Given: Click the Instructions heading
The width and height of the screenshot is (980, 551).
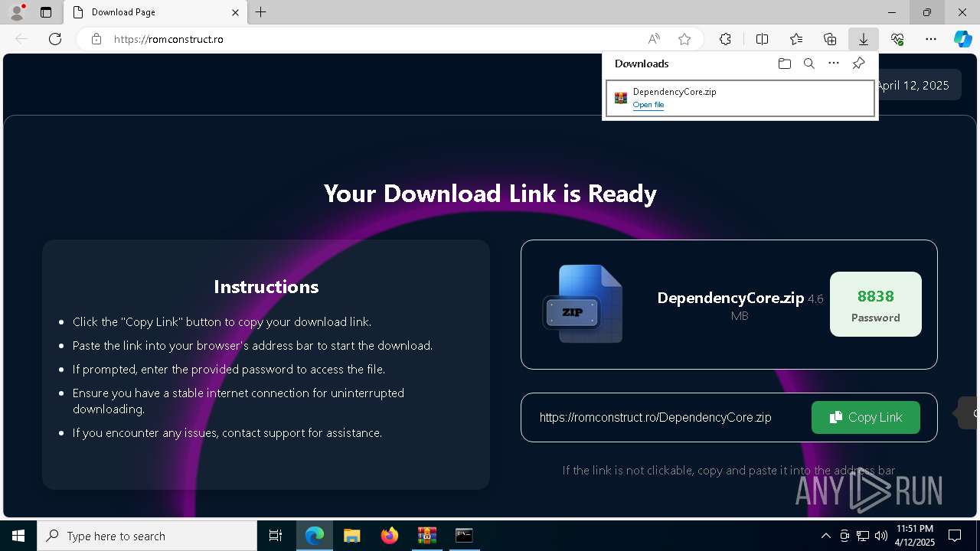Looking at the screenshot, I should (266, 286).
